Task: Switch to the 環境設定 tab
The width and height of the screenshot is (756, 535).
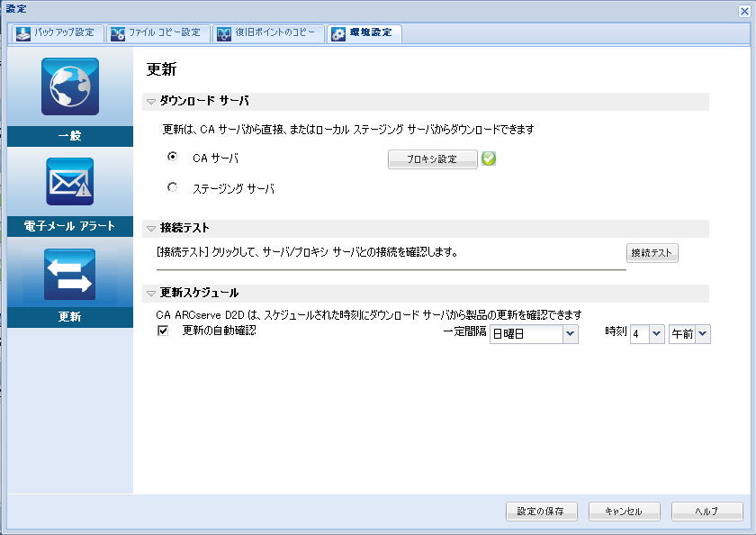Action: 364,33
